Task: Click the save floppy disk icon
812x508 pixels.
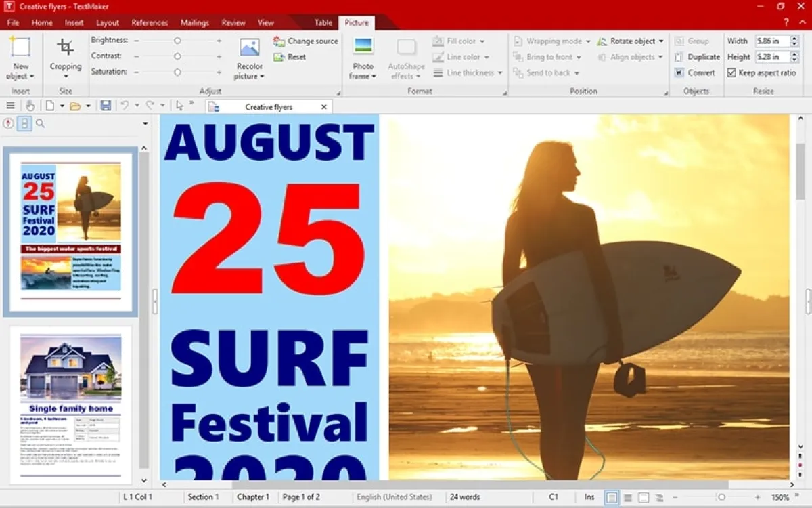Action: 106,106
